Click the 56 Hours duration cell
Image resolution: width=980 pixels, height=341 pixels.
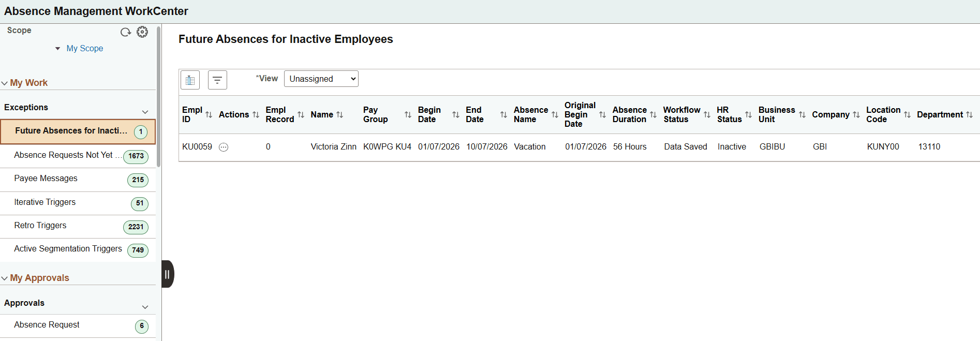pyautogui.click(x=630, y=147)
